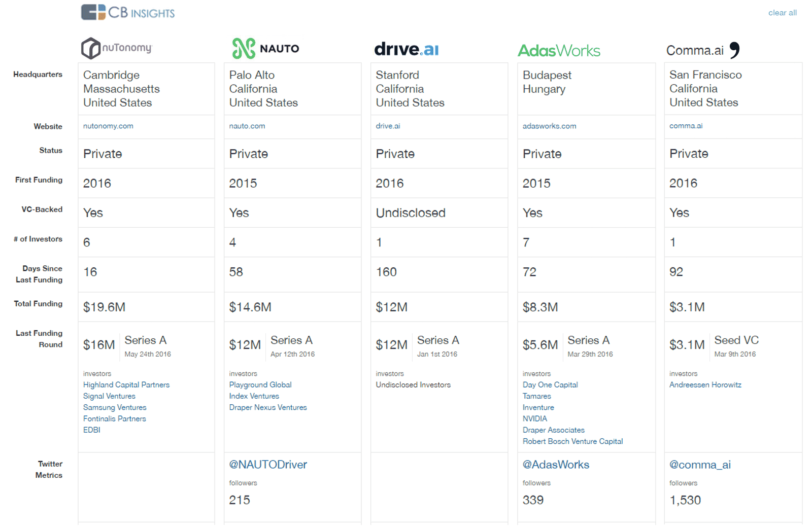Select nuTonomy Series A date May 24th 2016
Screen dimensions: 812x529
pos(148,354)
